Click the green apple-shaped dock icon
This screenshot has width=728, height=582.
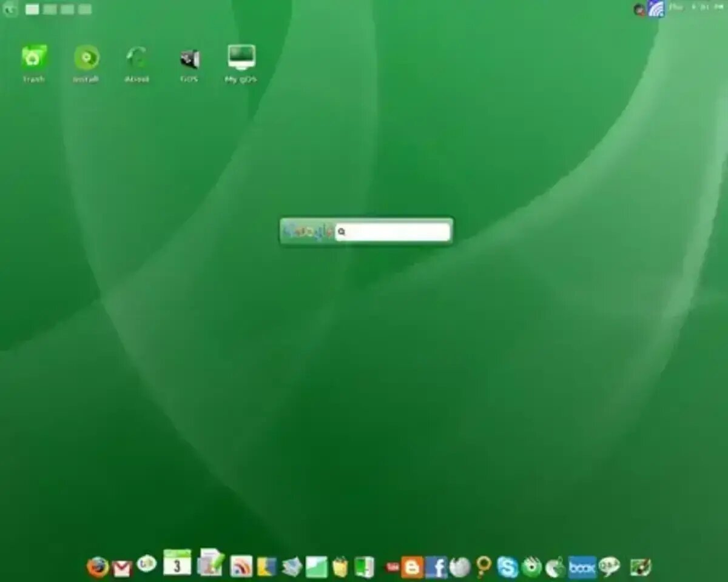555,567
